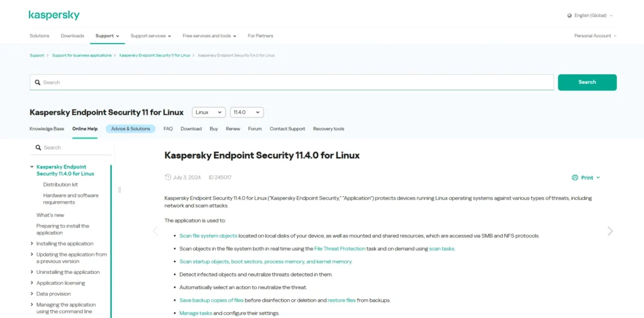This screenshot has width=644, height=318.
Task: Open the 11.4.0 version selector
Action: (247, 112)
